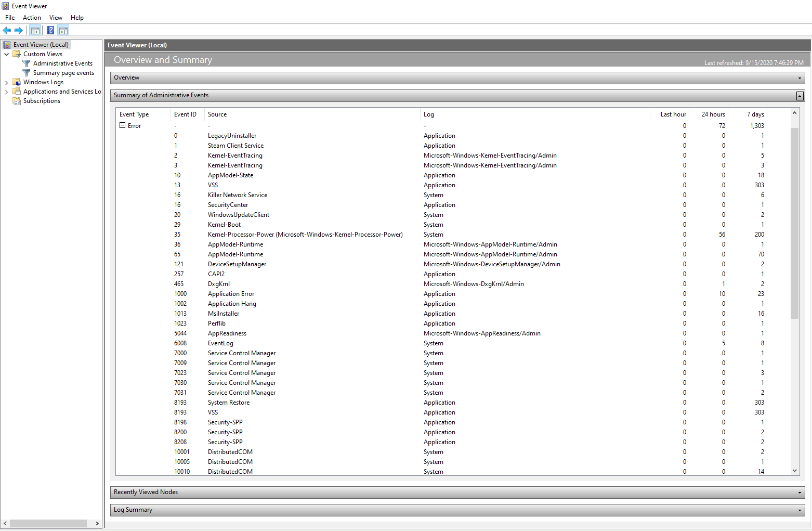
Task: Select the Summary page events filter icon
Action: 27,73
